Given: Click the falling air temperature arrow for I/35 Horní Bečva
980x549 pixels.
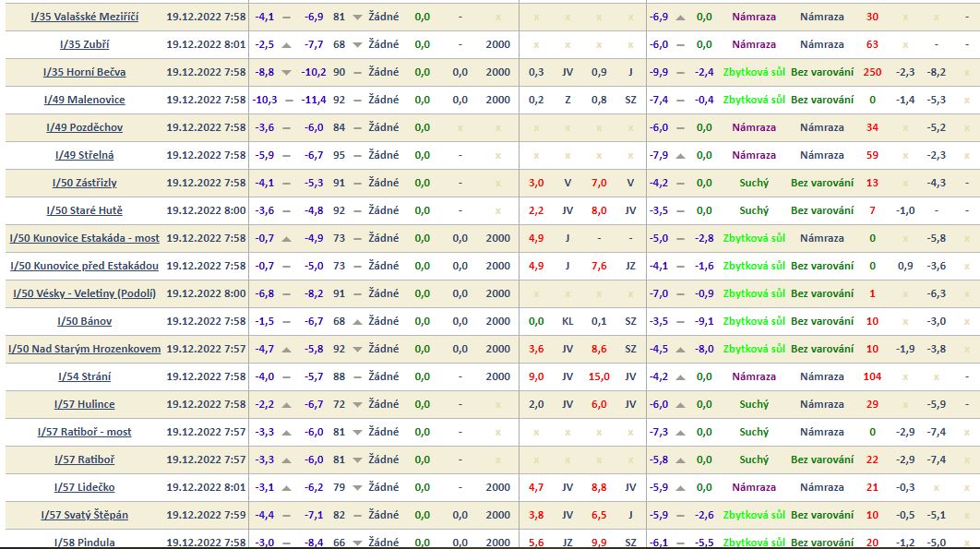Looking at the screenshot, I should pos(286,72).
